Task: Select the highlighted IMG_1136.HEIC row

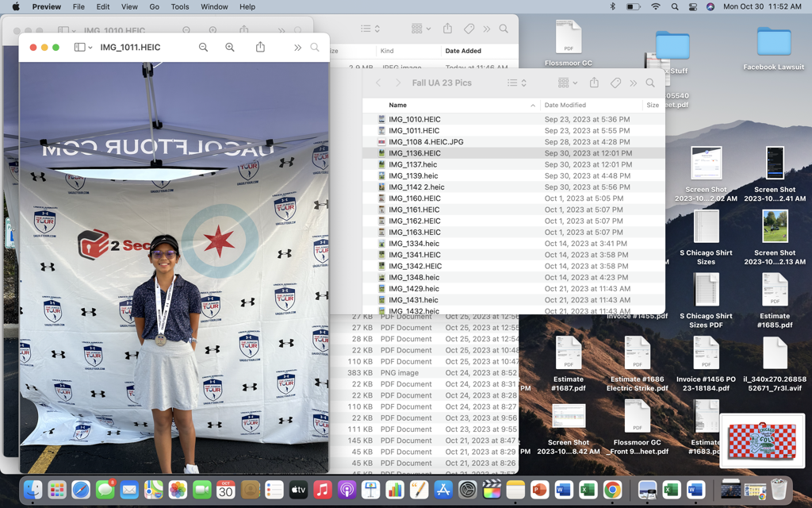Action: [x=513, y=153]
